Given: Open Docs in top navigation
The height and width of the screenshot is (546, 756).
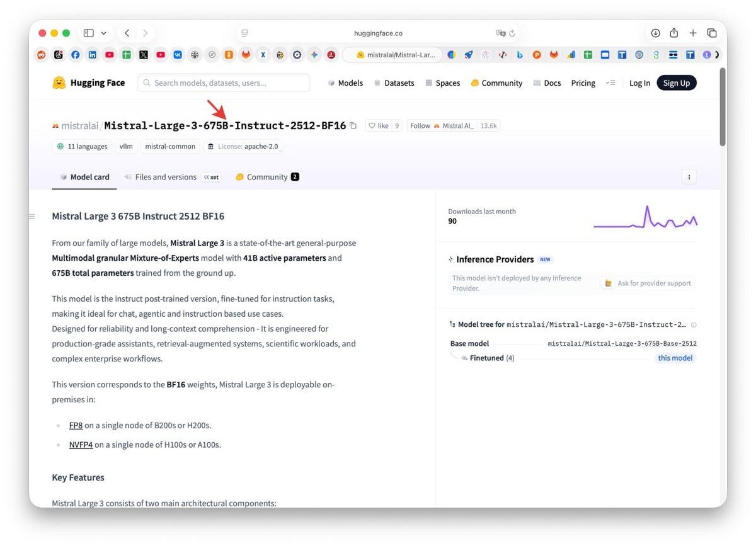Looking at the screenshot, I should click(x=547, y=82).
